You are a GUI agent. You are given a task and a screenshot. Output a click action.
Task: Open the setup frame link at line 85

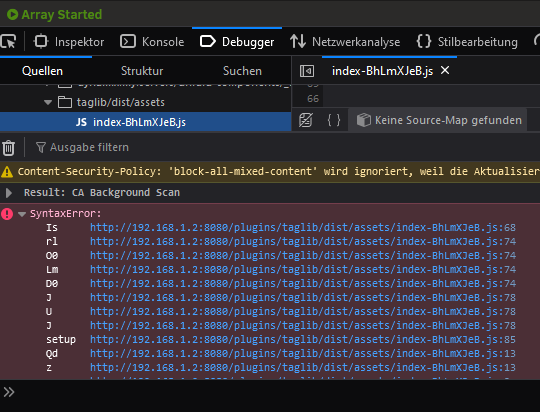(x=303, y=340)
